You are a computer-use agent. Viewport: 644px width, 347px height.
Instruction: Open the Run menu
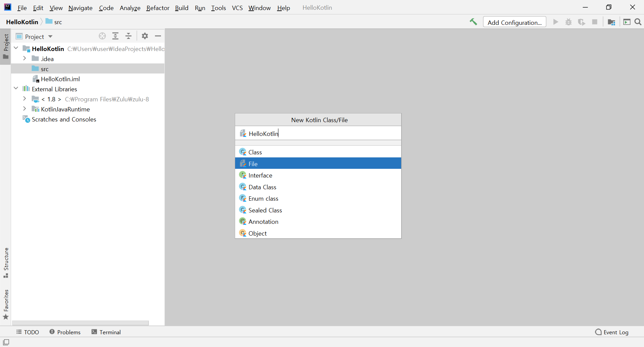(200, 8)
